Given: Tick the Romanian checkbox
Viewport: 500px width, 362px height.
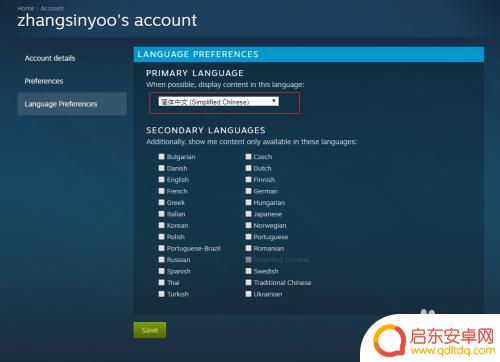Looking at the screenshot, I should click(x=248, y=248).
